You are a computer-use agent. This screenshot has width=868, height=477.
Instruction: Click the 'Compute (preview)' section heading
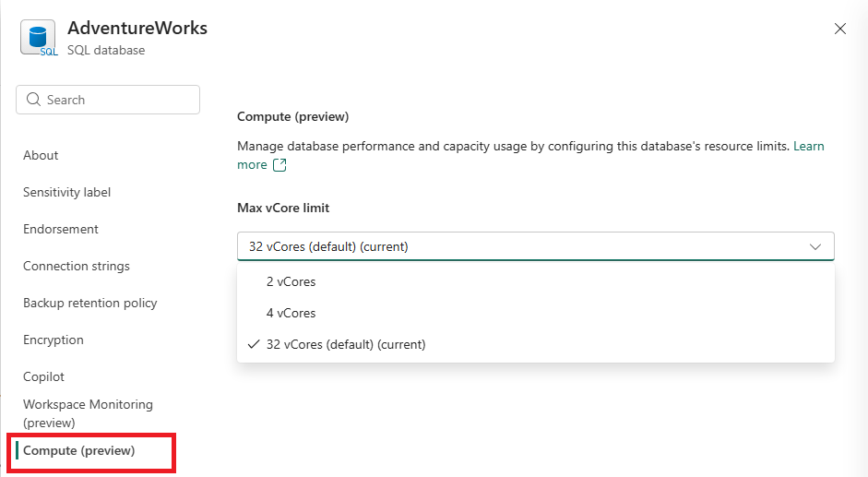click(292, 117)
